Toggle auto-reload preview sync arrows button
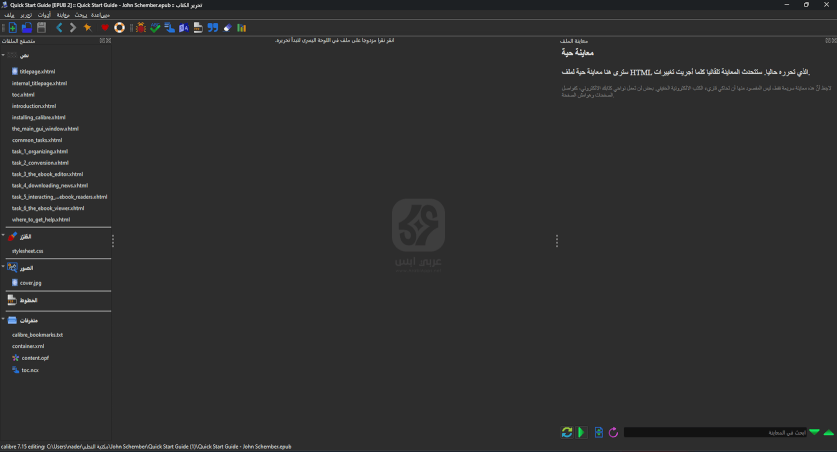 pyautogui.click(x=567, y=432)
